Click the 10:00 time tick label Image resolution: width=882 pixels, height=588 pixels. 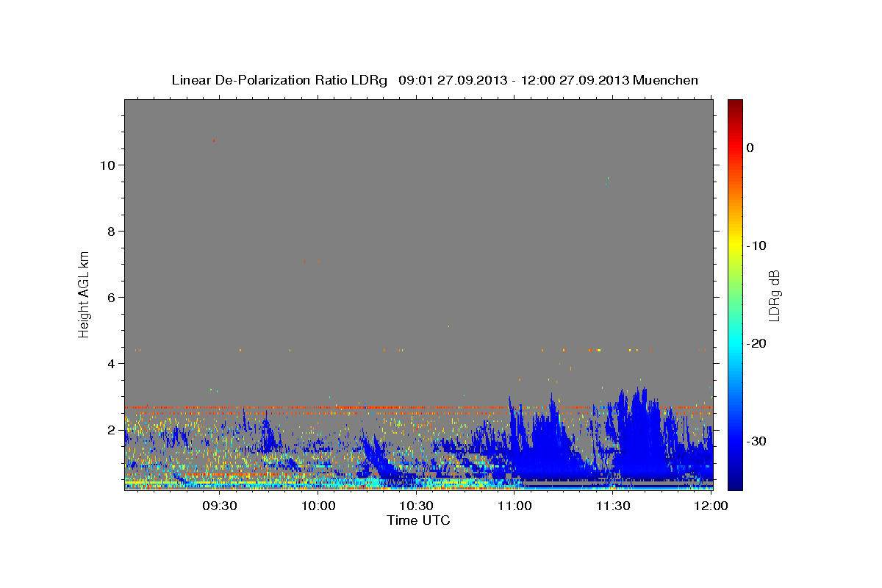318,506
